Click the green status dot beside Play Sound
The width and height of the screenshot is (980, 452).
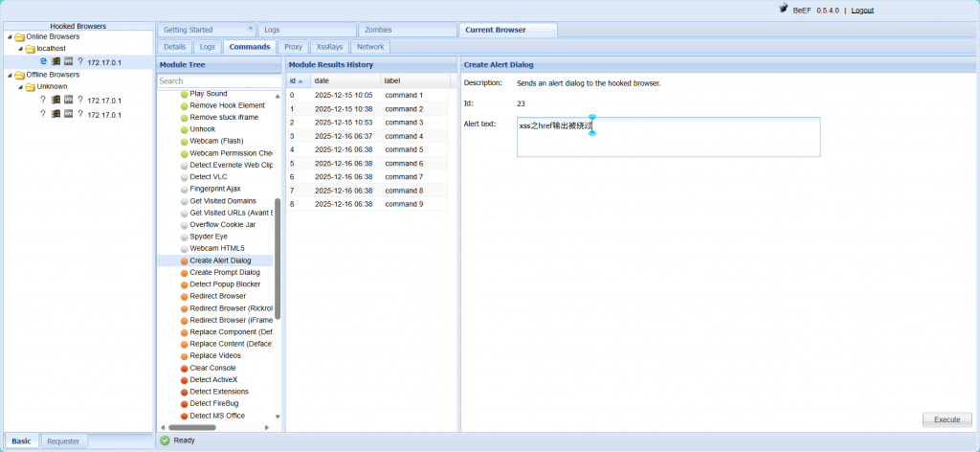tap(184, 94)
